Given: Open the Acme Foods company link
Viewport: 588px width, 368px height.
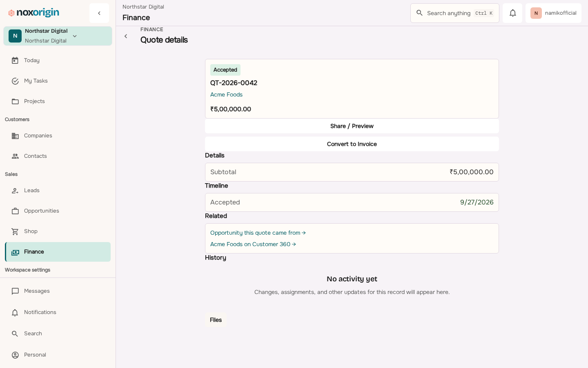Looking at the screenshot, I should 226,94.
